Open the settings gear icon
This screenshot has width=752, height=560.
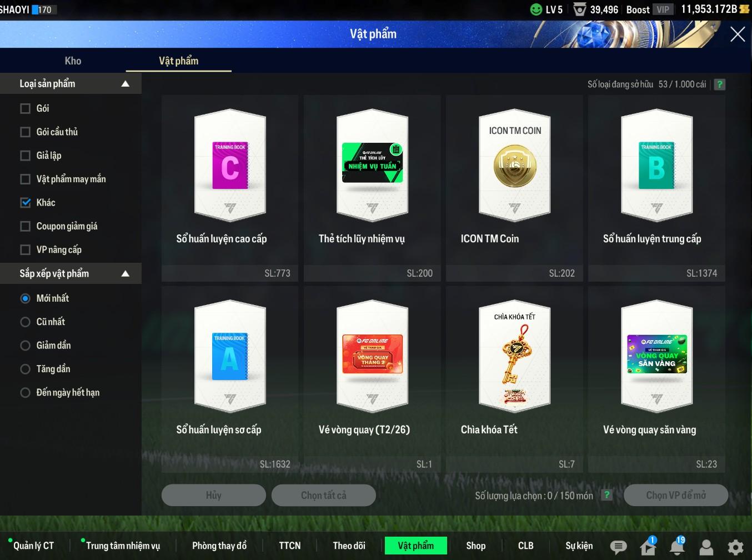(x=735, y=547)
